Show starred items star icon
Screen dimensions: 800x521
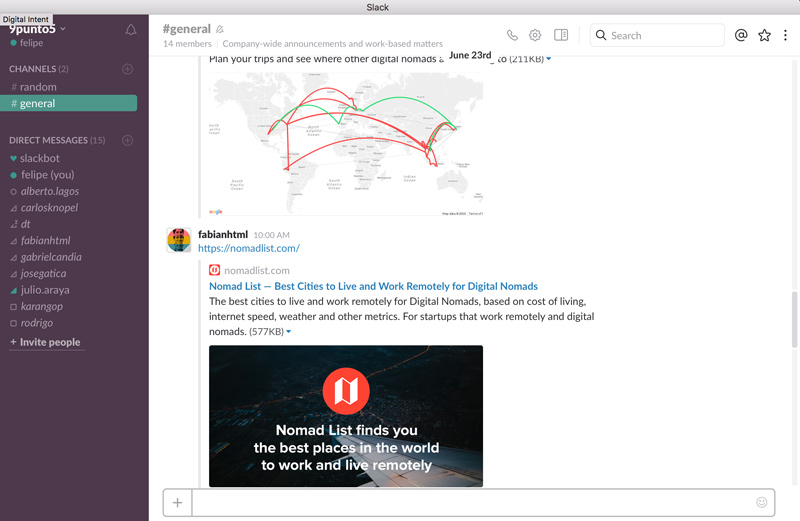click(765, 35)
